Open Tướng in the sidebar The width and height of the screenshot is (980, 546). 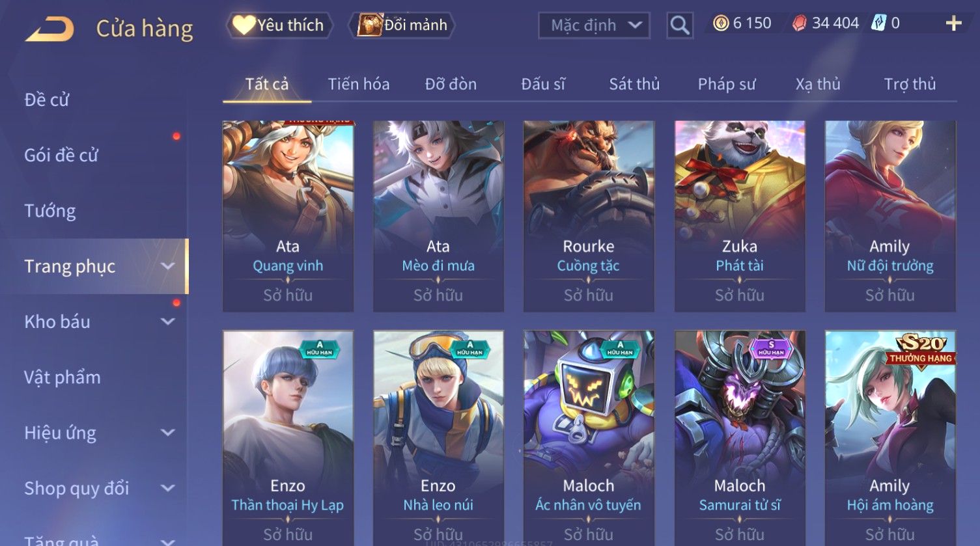(50, 211)
